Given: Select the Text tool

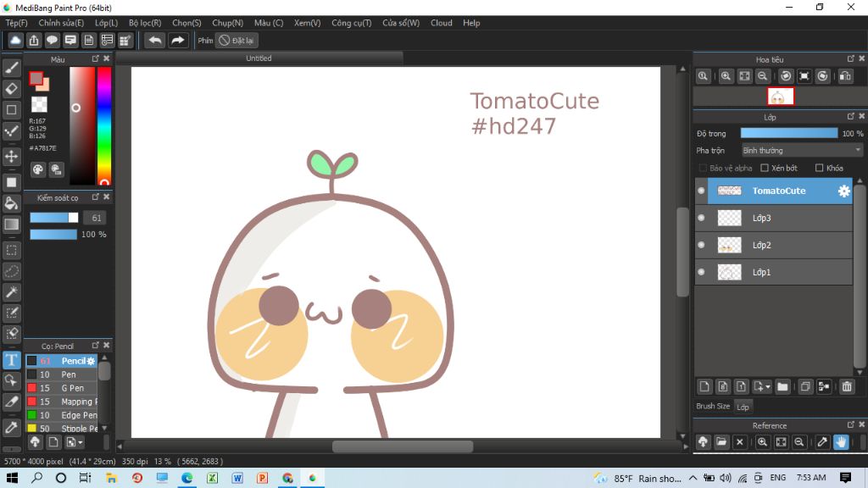Looking at the screenshot, I should (12, 360).
